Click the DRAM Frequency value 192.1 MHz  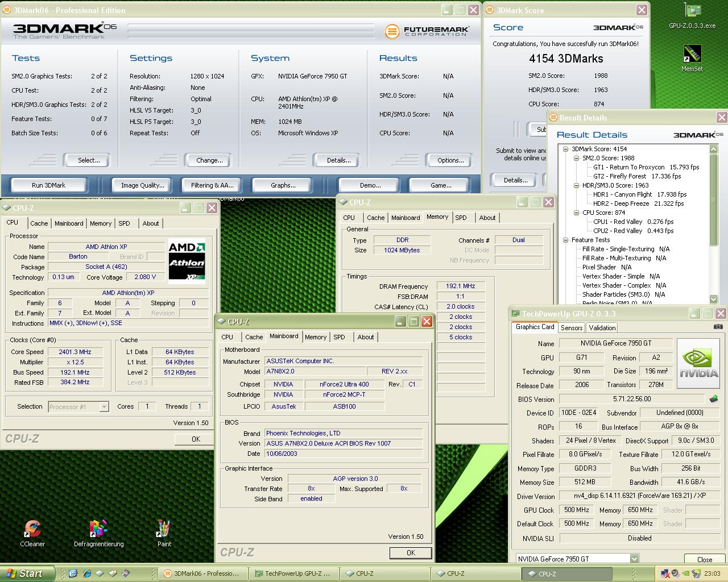click(x=460, y=286)
